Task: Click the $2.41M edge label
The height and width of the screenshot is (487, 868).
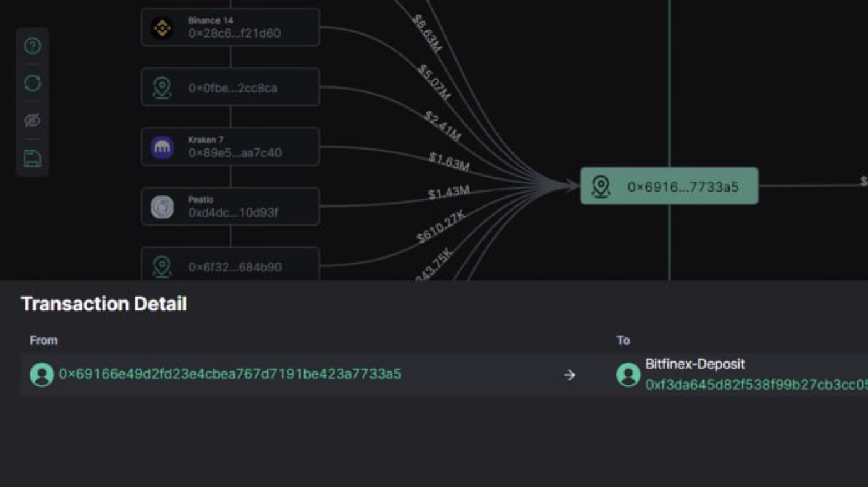Action: tap(443, 126)
